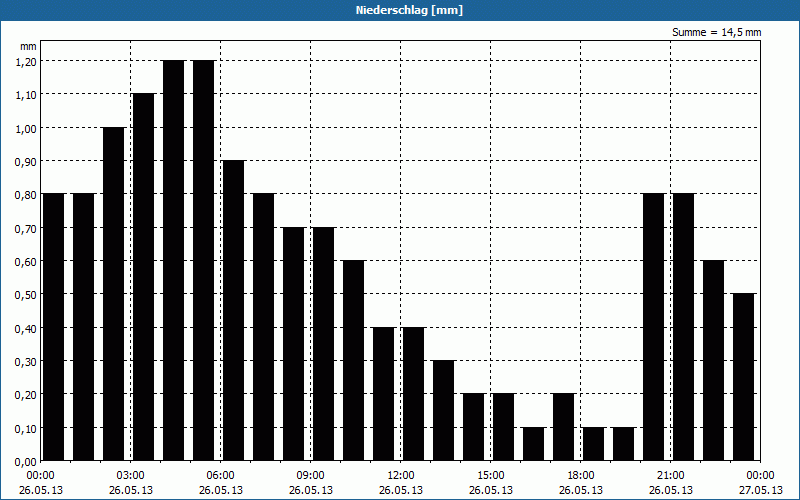Screen dimensions: 800x500
Task: Select the 06:00 time axis label
Action: click(x=220, y=476)
